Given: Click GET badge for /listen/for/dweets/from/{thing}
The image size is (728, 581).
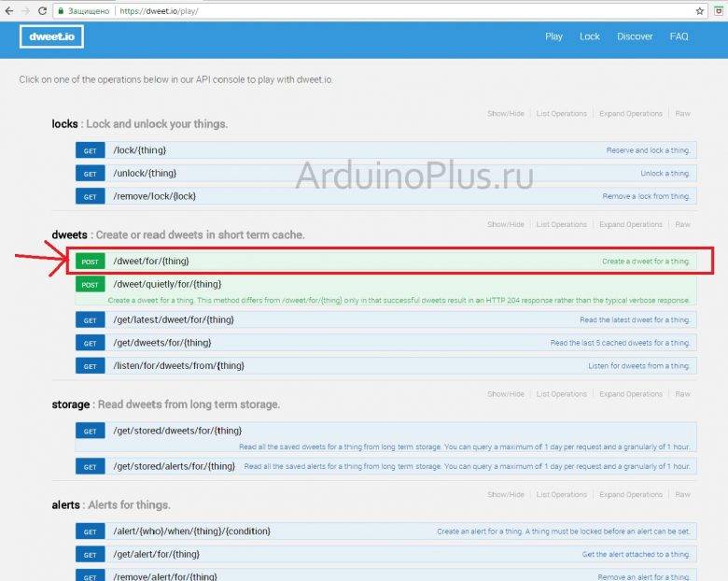Looking at the screenshot, I should [x=91, y=366].
